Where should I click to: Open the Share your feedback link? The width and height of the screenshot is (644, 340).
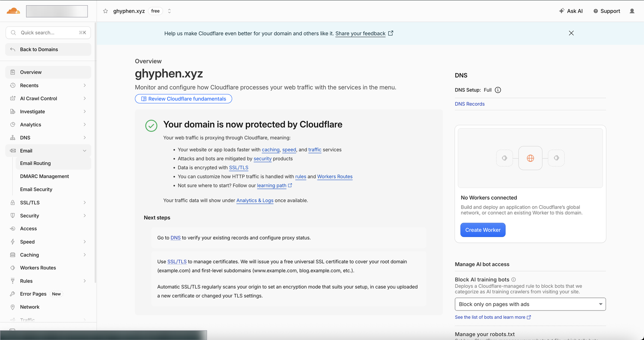click(360, 34)
